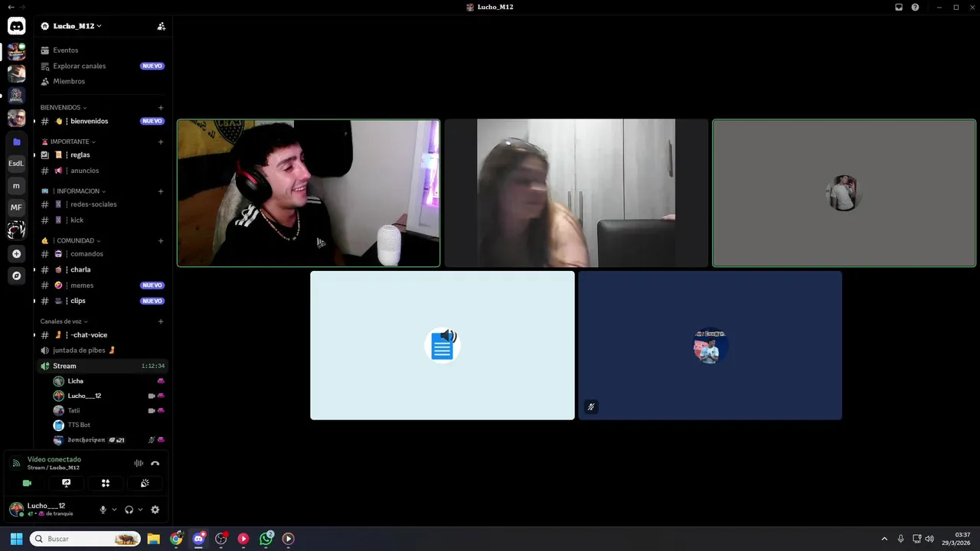The image size is (980, 551).
Task: Show hidden icons in system tray
Action: 884,539
